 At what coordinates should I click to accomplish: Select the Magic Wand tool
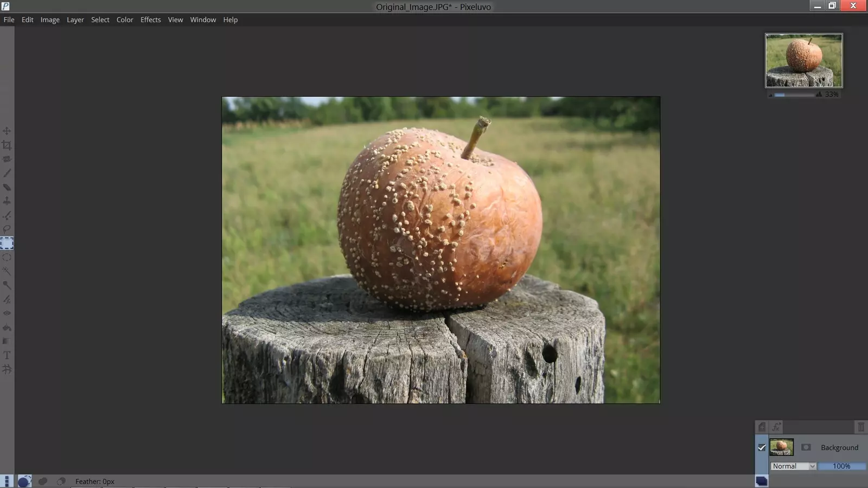pos(7,271)
